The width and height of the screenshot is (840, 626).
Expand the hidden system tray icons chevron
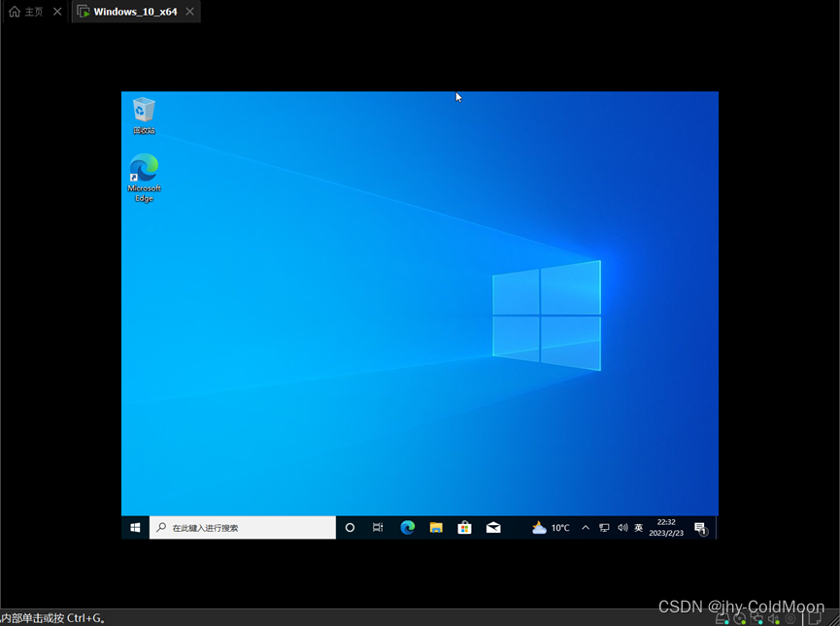pos(586,527)
